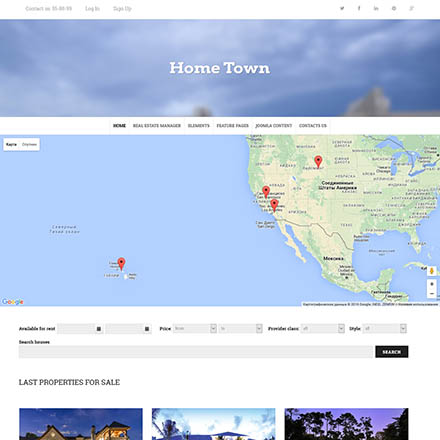Open calendar for rent end date
The height and width of the screenshot is (440, 440).
[147, 329]
